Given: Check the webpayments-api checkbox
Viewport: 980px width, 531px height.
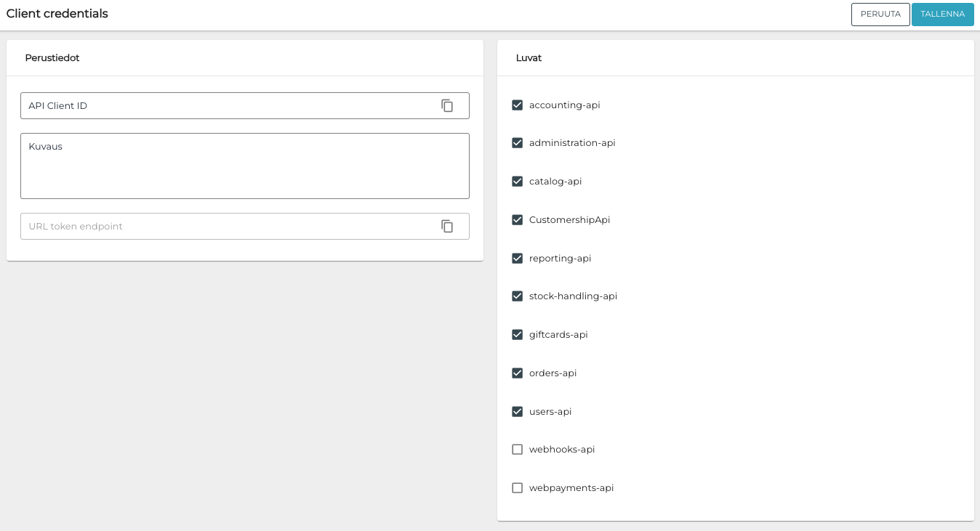Looking at the screenshot, I should coord(518,488).
